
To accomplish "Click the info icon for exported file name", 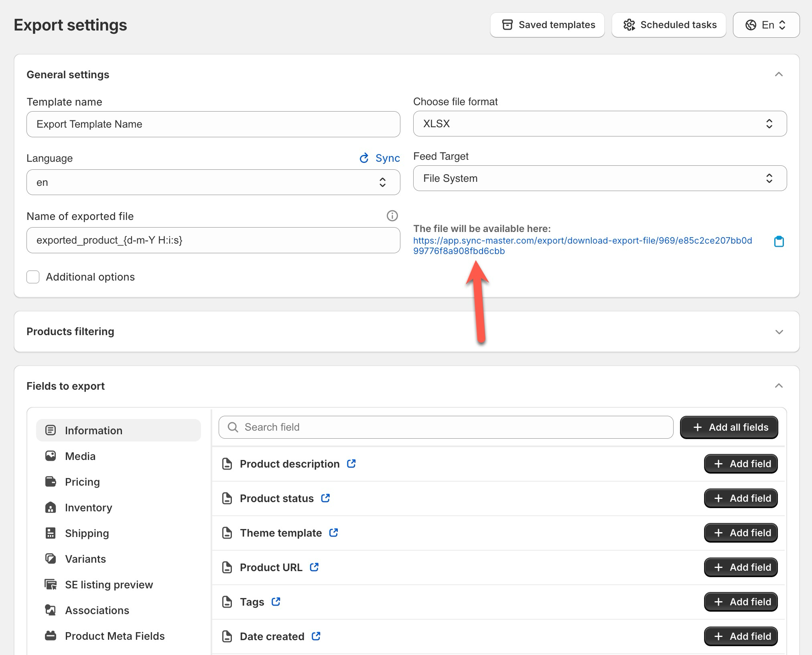I will (392, 216).
